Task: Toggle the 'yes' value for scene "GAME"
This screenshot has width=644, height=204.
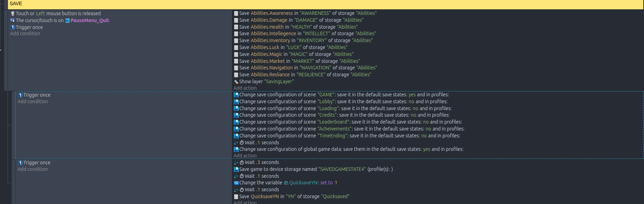Action: click(x=412, y=95)
